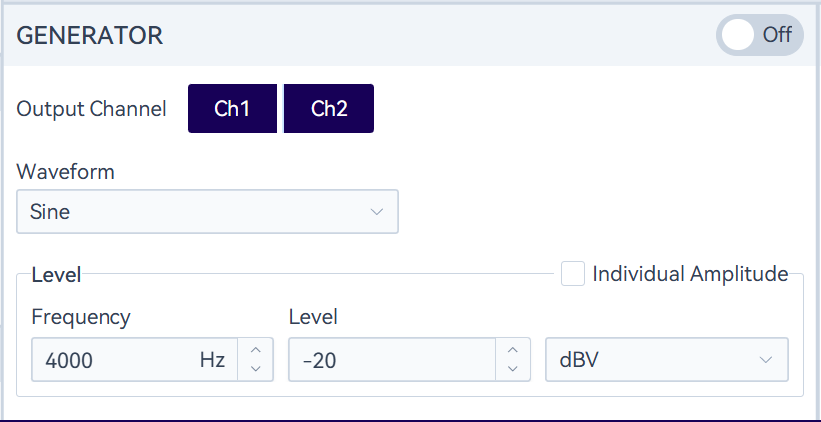Select the Ch2 output channel
Viewport: 821px width, 422px height.
(x=329, y=109)
